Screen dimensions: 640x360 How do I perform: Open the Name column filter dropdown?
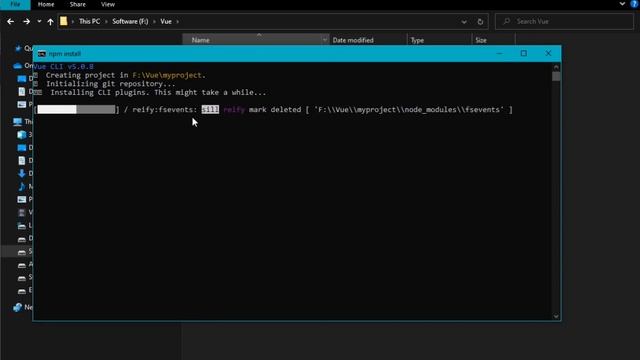click(x=324, y=40)
